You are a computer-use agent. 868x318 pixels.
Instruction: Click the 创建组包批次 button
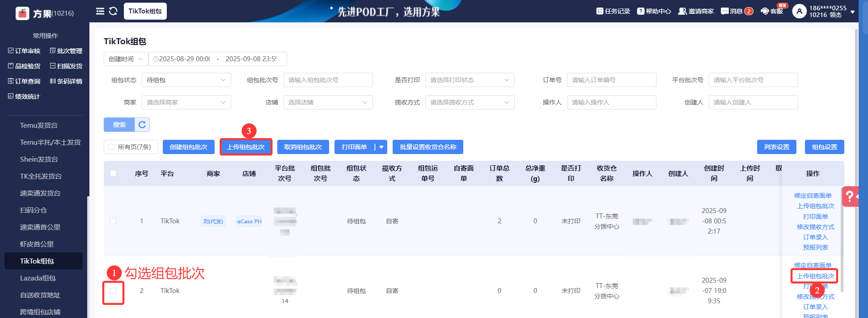click(x=188, y=147)
